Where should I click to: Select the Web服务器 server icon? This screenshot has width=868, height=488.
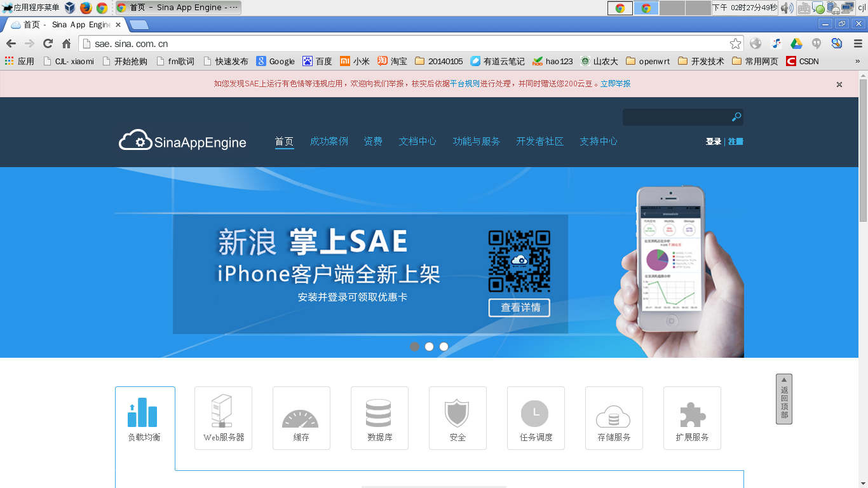[223, 411]
